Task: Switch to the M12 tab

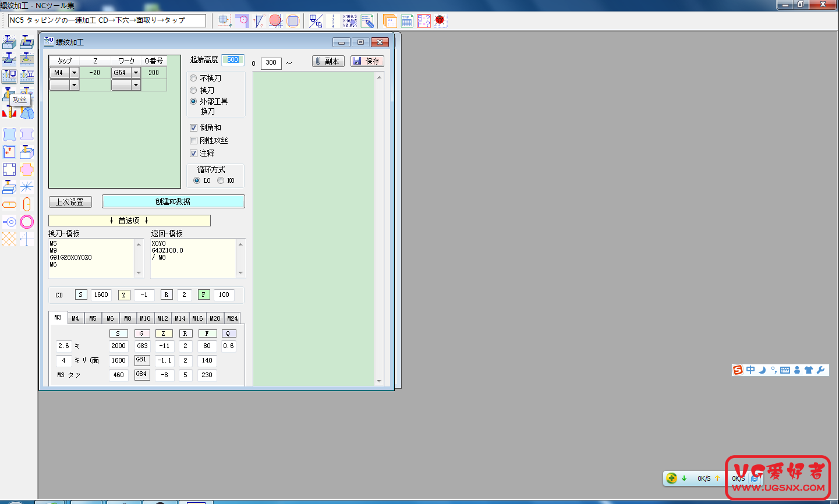Action: 162,318
